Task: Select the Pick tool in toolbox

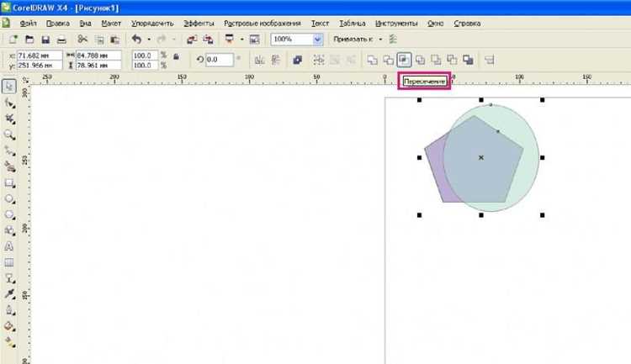Action: (x=9, y=87)
